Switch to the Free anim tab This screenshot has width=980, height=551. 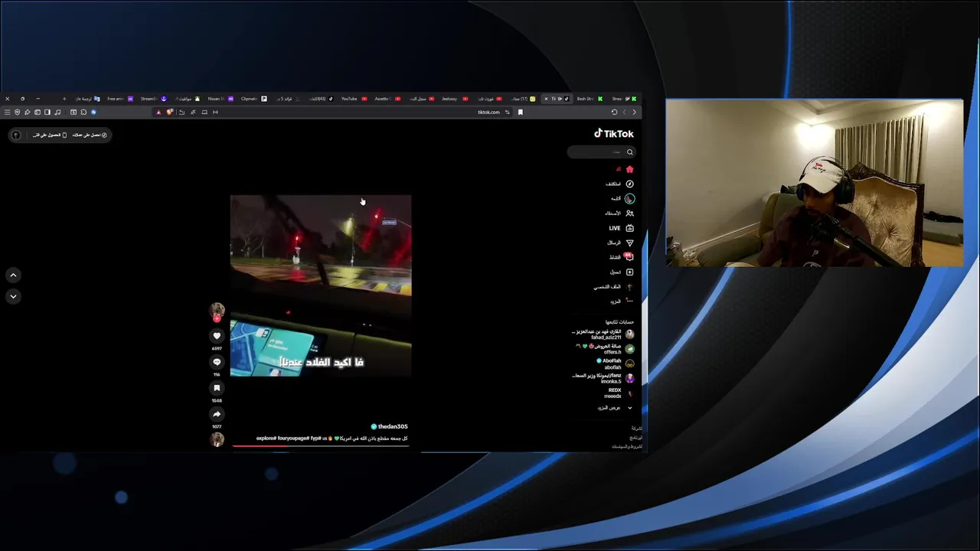click(120, 99)
